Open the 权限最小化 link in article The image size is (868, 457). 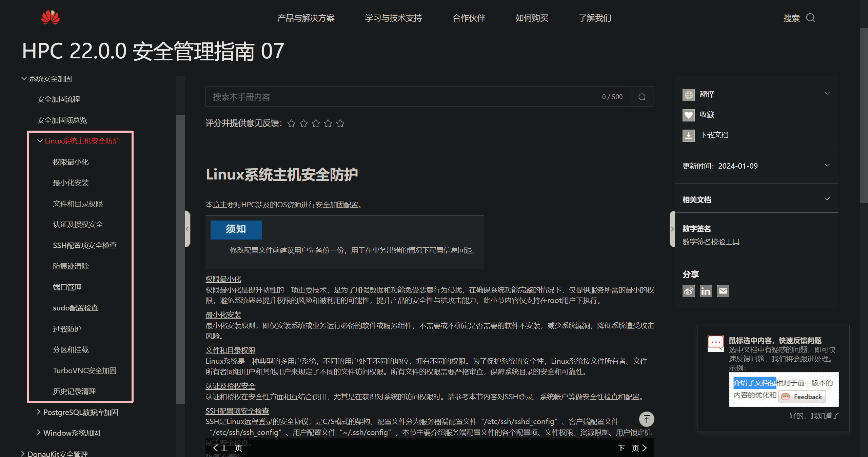click(x=223, y=279)
